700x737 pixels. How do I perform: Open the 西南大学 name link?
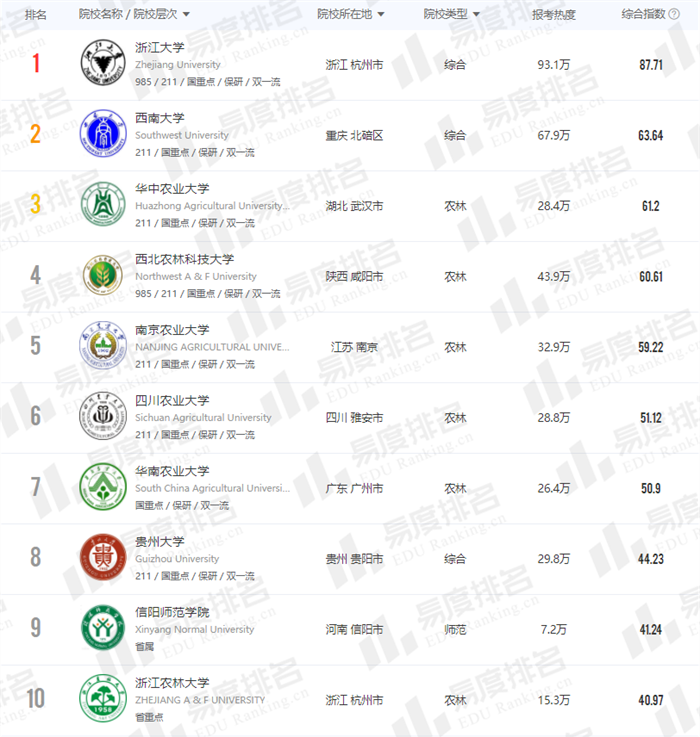pyautogui.click(x=160, y=118)
